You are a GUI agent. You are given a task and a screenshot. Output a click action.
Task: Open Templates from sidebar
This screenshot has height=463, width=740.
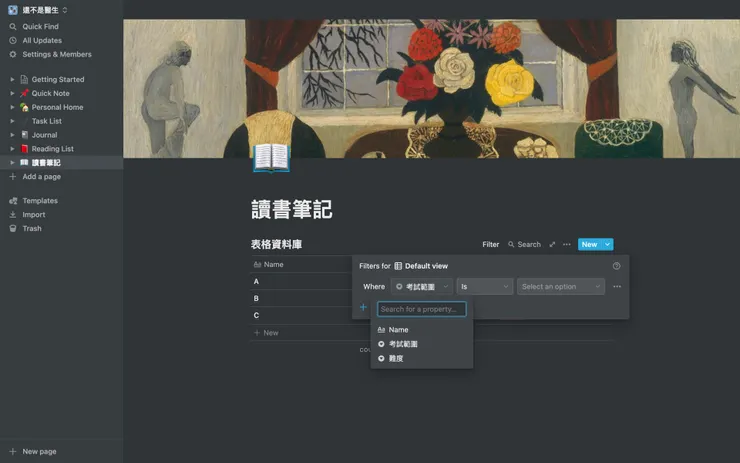(x=40, y=201)
